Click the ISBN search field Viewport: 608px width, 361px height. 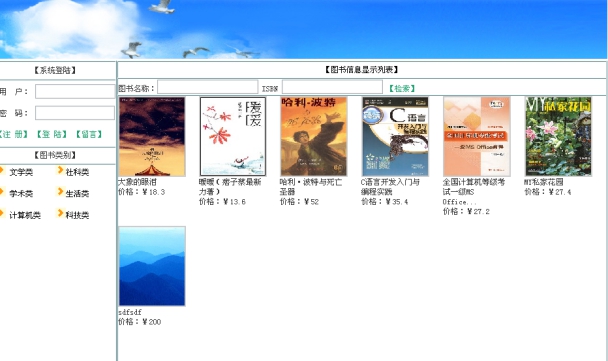coord(332,87)
